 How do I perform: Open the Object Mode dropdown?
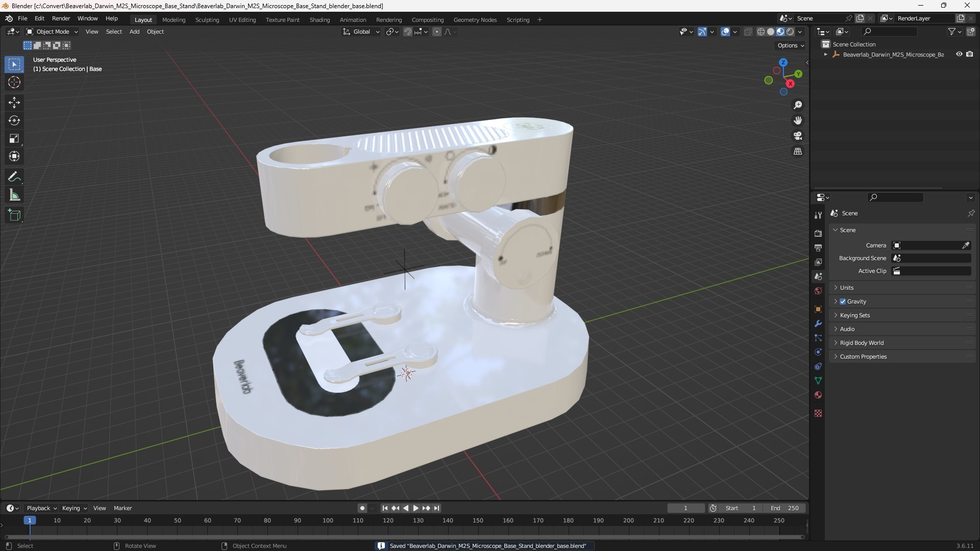[52, 32]
